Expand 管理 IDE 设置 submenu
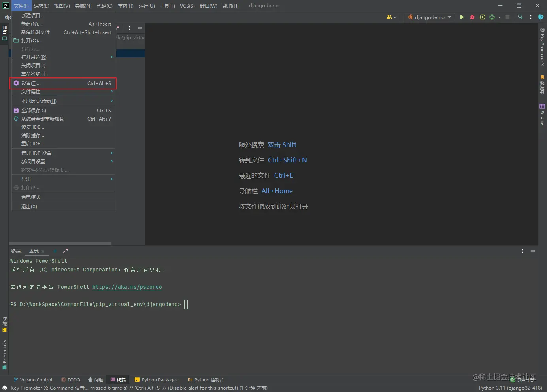Screen dimensions: 547x392 [x=64, y=153]
